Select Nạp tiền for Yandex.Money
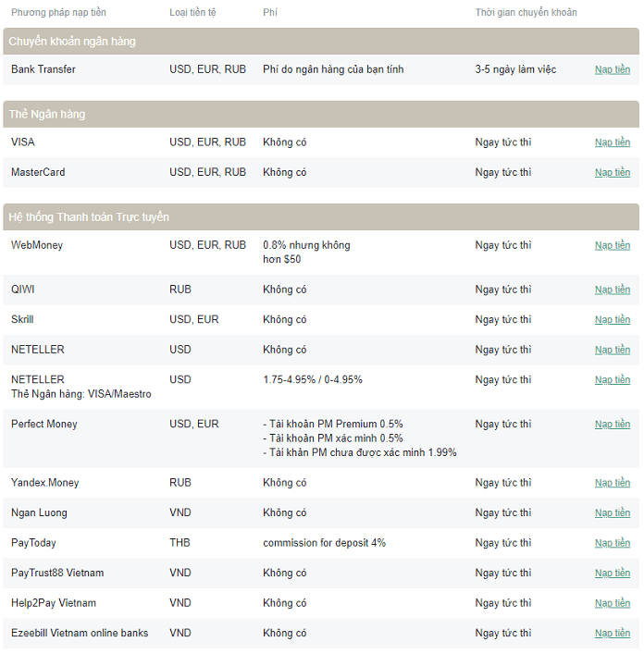 coord(612,483)
